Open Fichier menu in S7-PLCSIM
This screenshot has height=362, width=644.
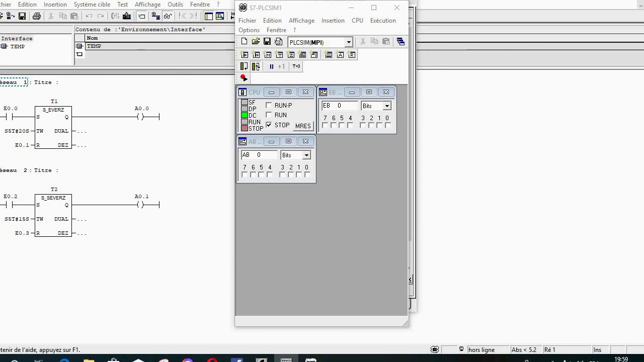point(247,21)
